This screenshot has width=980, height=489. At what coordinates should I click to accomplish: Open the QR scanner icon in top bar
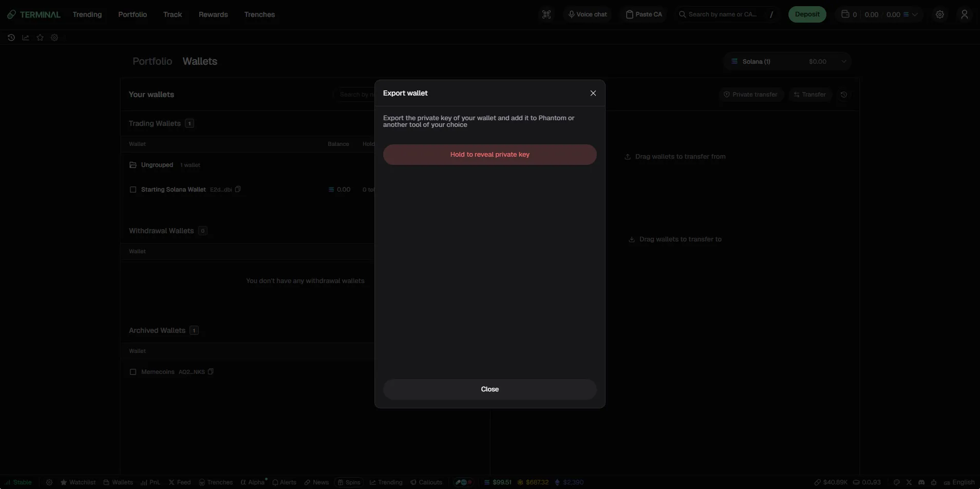click(546, 14)
